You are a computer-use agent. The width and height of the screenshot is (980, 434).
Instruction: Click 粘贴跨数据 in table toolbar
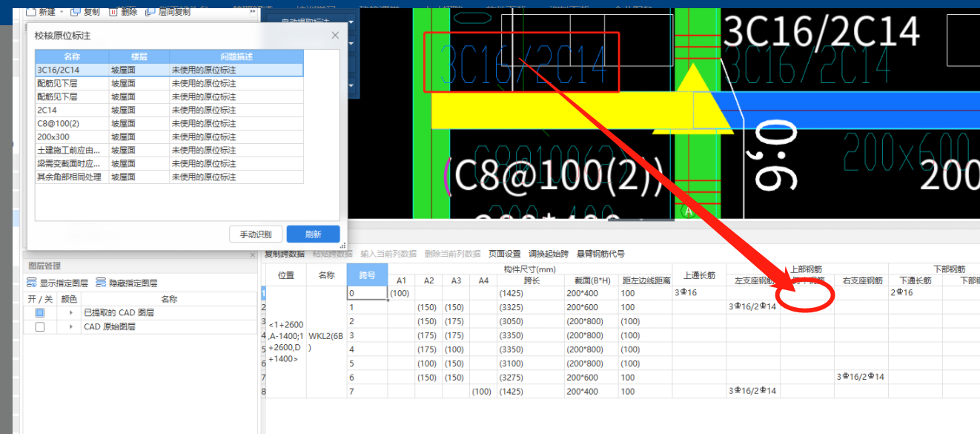(x=332, y=254)
